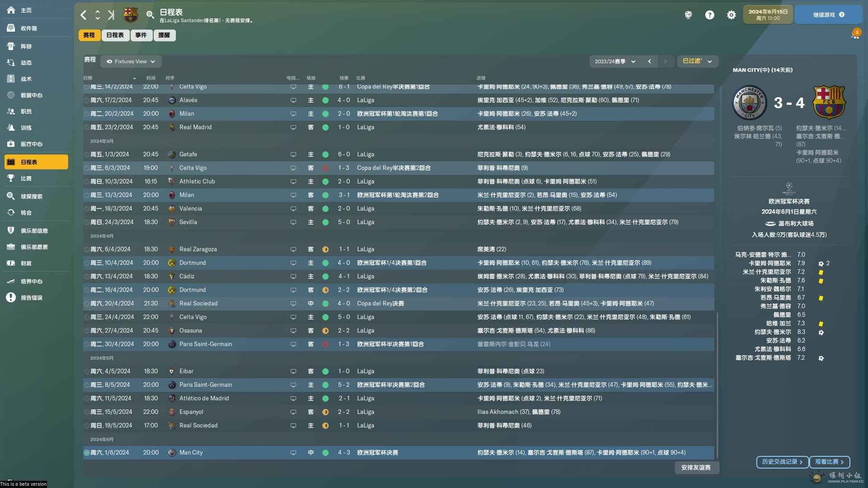Open 比赛 competitions trophy icon
Viewport: 868px width, 488px height.
tap(11, 178)
